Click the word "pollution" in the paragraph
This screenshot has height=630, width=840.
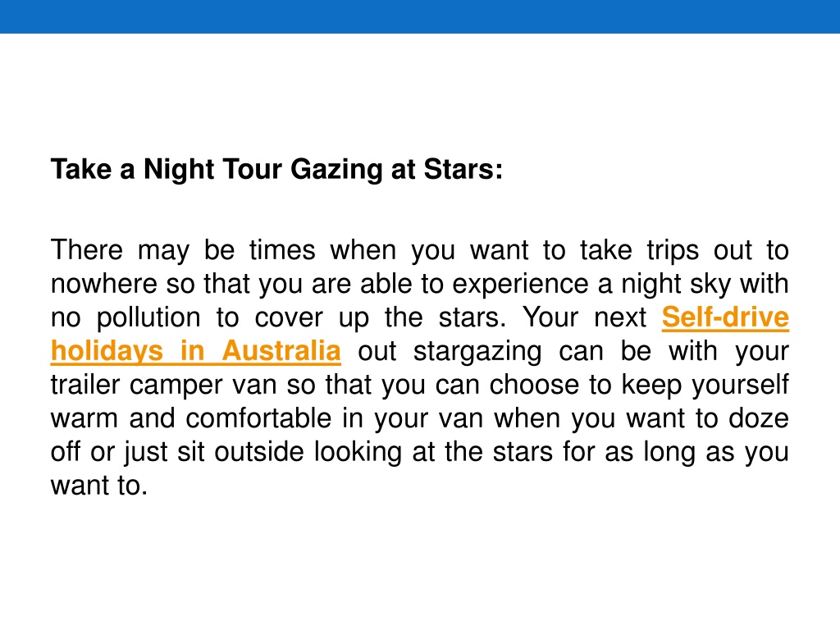point(148,317)
